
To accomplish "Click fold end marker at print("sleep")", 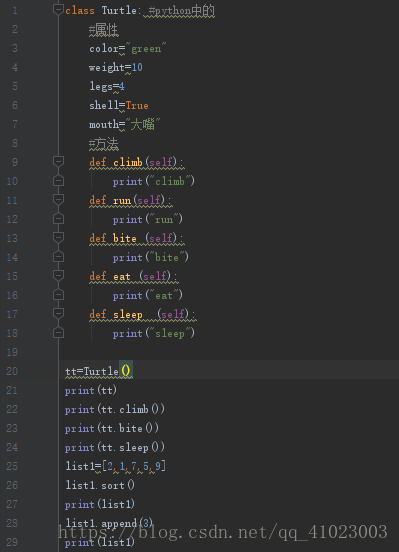I will pyautogui.click(x=58, y=333).
